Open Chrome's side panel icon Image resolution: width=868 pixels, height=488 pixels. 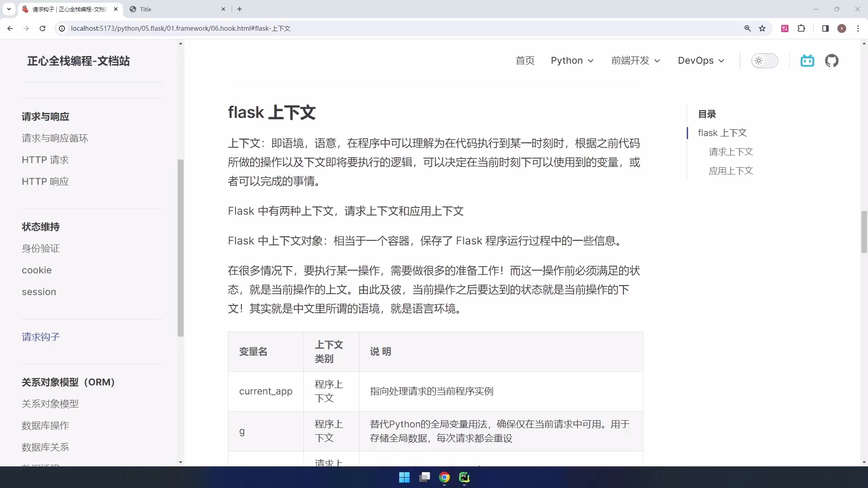pos(825,28)
